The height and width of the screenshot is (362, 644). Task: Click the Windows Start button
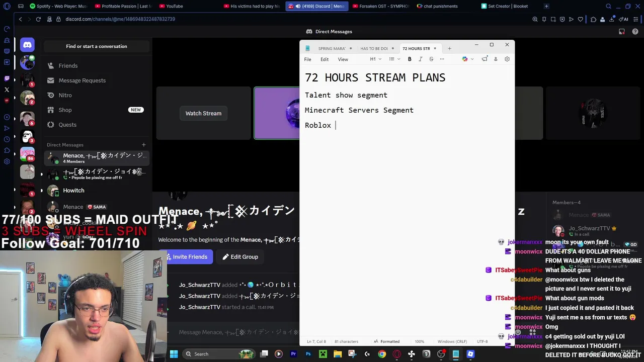174,354
